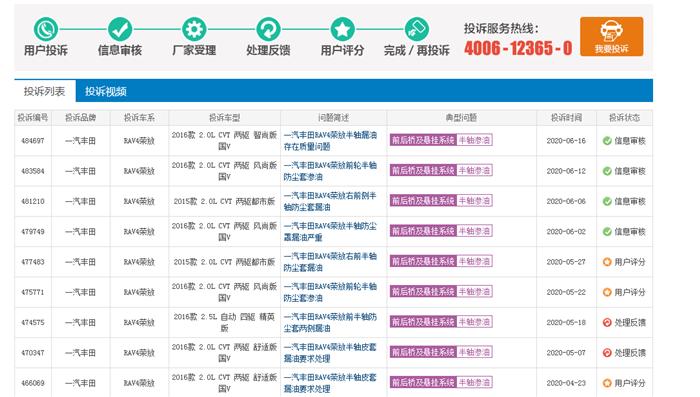Viewport: 700px width, 397px height.
Task: Click the green status icon for complaint 481210
Action: tap(607, 201)
